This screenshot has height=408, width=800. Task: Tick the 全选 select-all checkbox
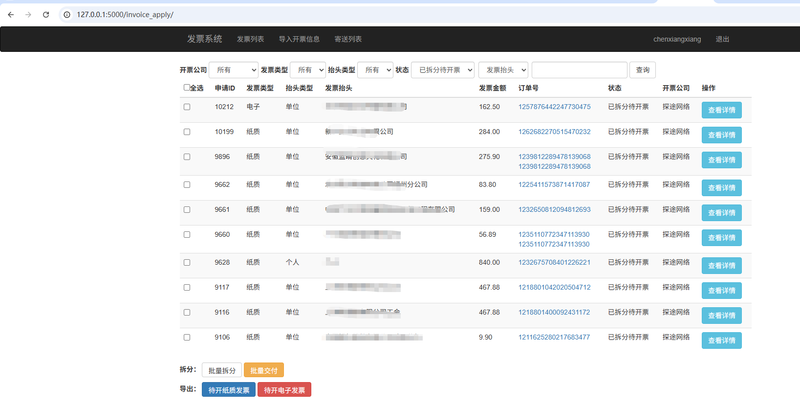tap(187, 88)
